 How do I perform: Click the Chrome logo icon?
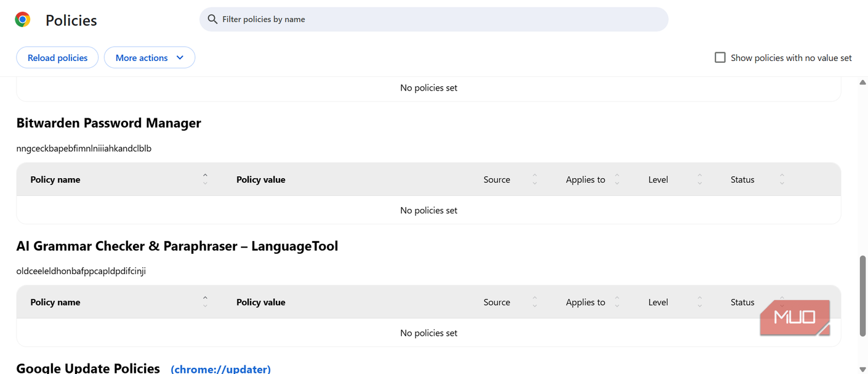coord(23,20)
